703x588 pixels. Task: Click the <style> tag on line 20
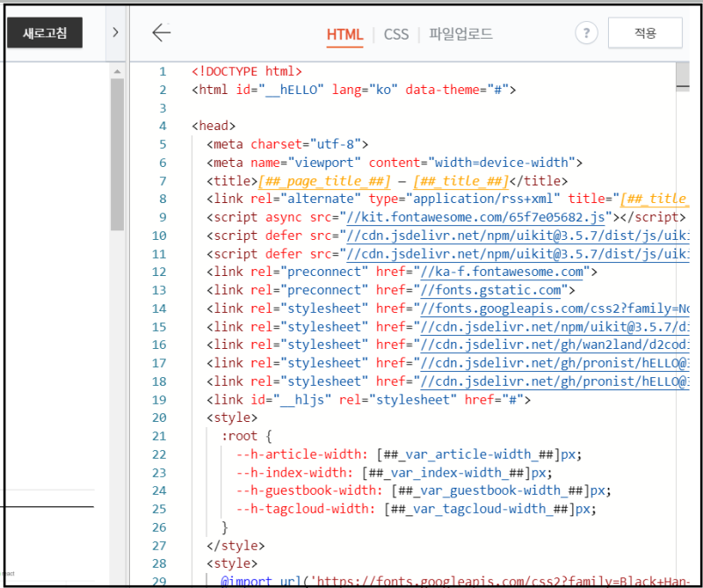tap(232, 418)
